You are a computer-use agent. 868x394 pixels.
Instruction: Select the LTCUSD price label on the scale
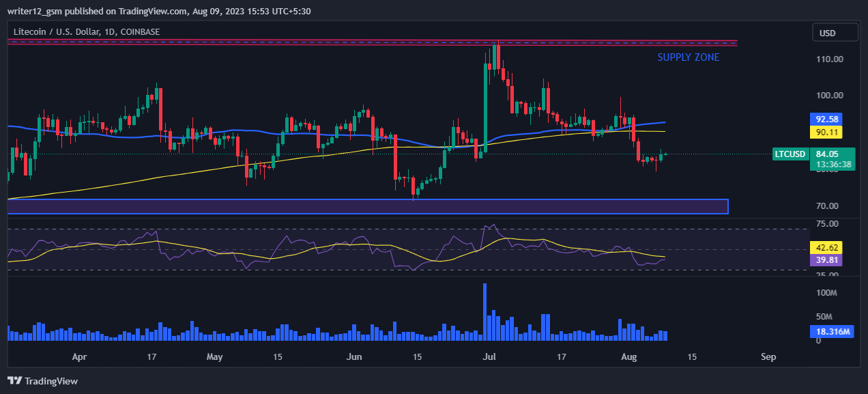click(790, 154)
